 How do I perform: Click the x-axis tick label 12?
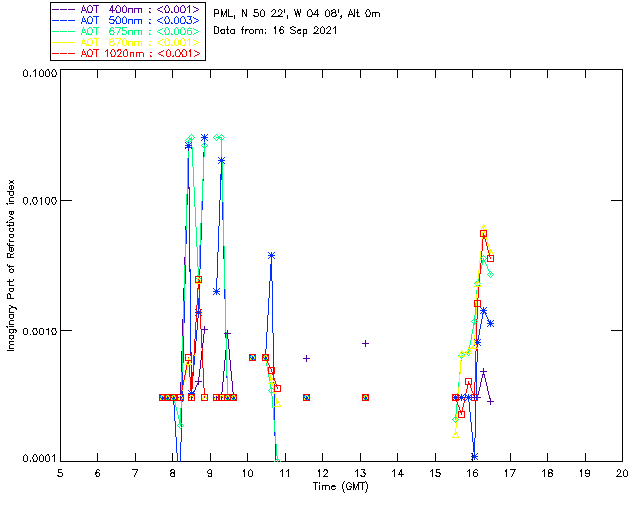[322, 473]
